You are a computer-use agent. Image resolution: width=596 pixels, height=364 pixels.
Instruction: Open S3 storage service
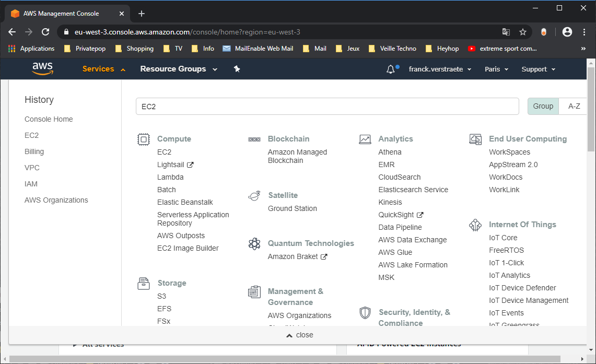pyautogui.click(x=161, y=296)
